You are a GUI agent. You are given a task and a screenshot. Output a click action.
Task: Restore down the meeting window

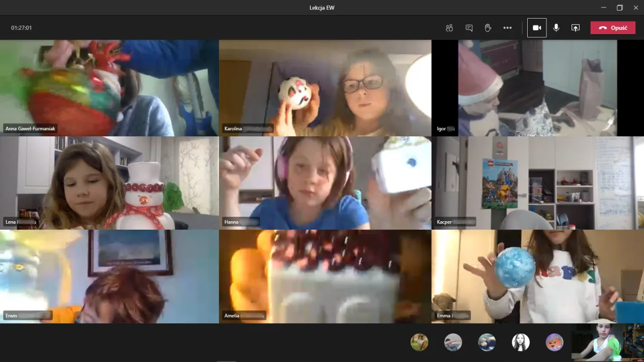click(x=619, y=8)
